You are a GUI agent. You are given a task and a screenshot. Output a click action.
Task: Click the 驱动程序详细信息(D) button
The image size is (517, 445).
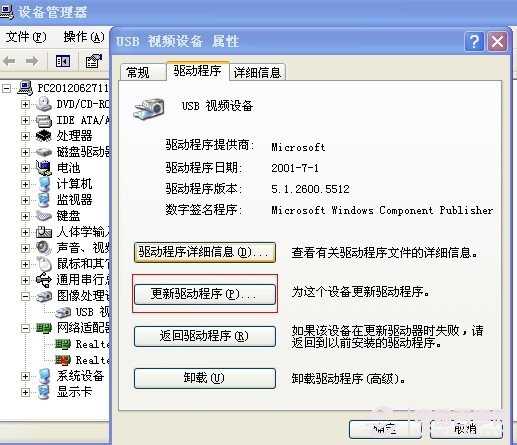pyautogui.click(x=205, y=252)
